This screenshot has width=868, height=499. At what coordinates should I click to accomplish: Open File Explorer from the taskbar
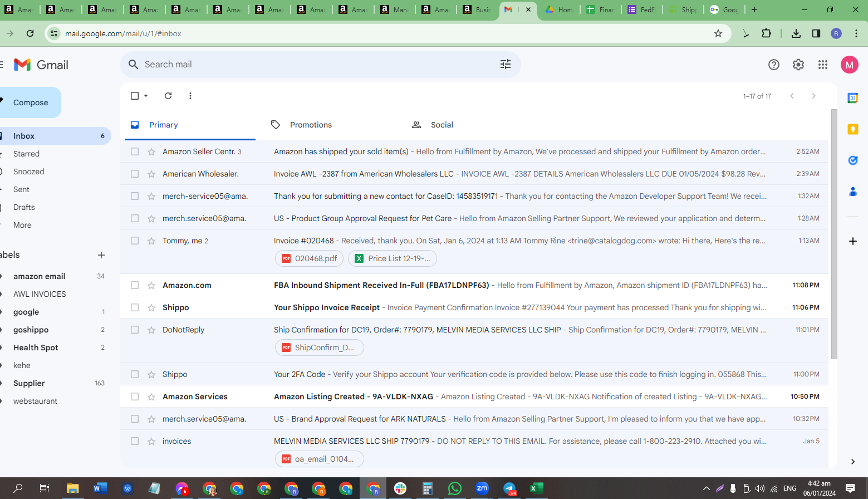[x=73, y=488]
